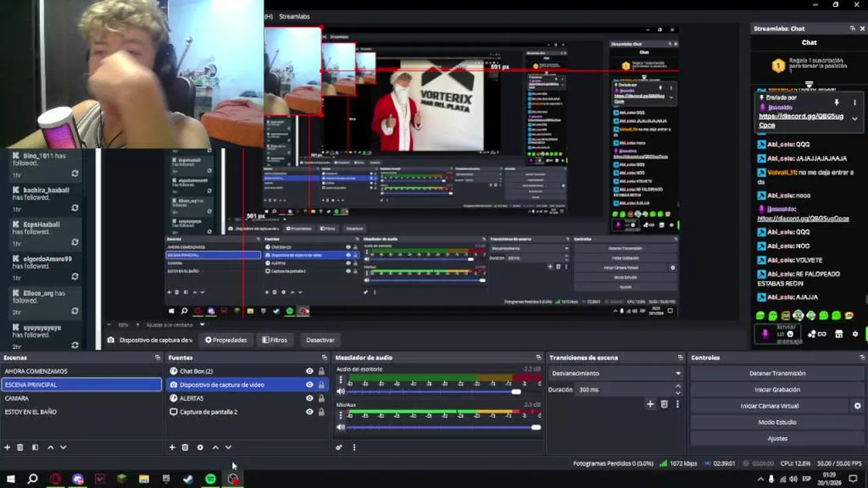The width and height of the screenshot is (868, 488).
Task: Click the Desactivar button
Action: coord(320,340)
